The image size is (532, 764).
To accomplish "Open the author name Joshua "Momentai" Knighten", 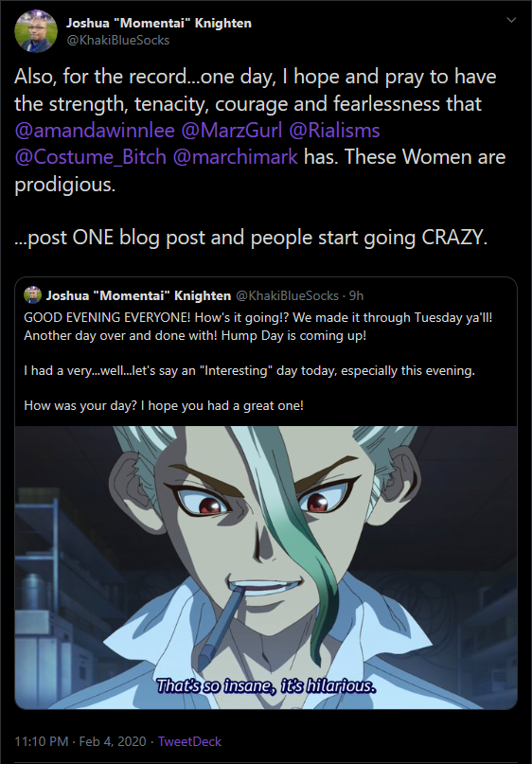I will click(x=159, y=23).
